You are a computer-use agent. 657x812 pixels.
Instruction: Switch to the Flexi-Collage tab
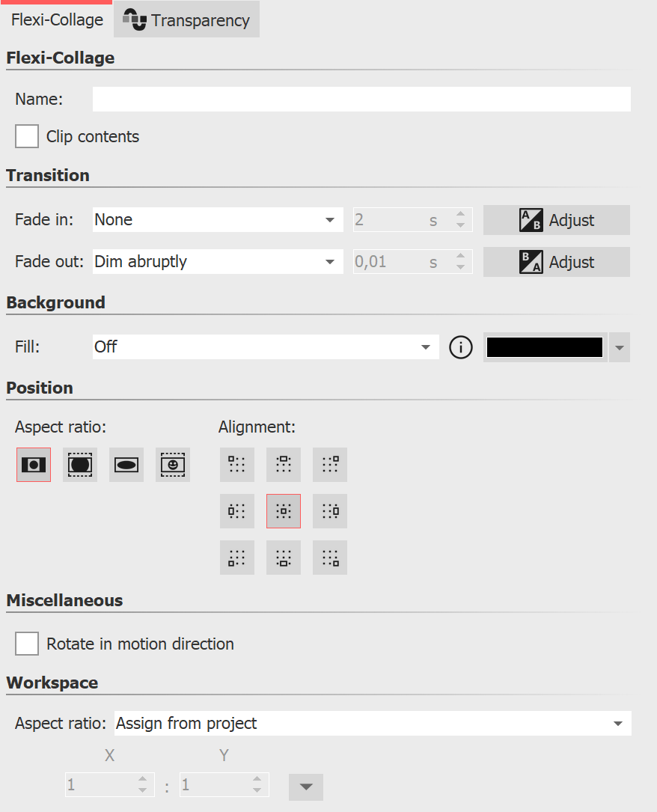click(x=56, y=20)
